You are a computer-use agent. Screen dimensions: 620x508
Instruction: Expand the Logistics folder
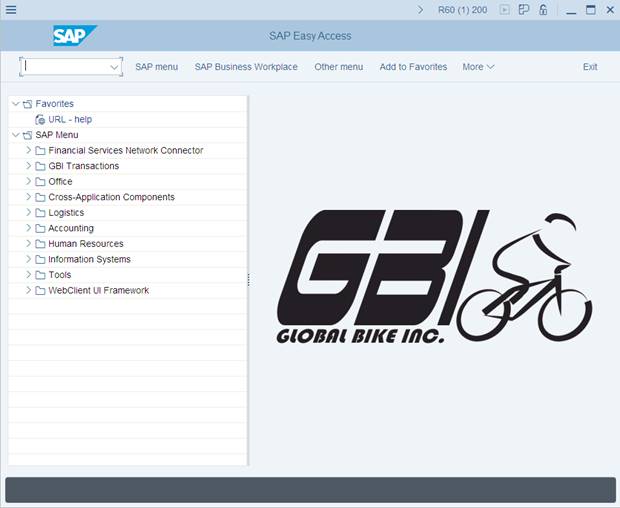pos(28,212)
